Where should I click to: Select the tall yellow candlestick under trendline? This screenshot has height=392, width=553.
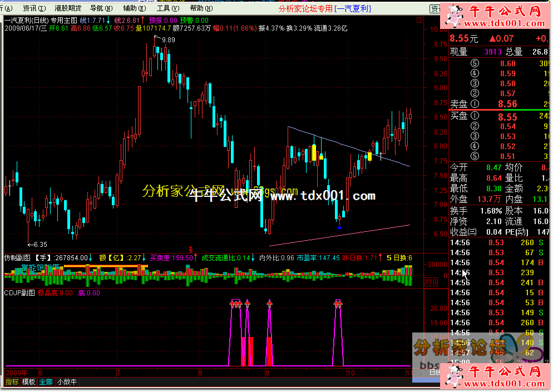[314, 152]
